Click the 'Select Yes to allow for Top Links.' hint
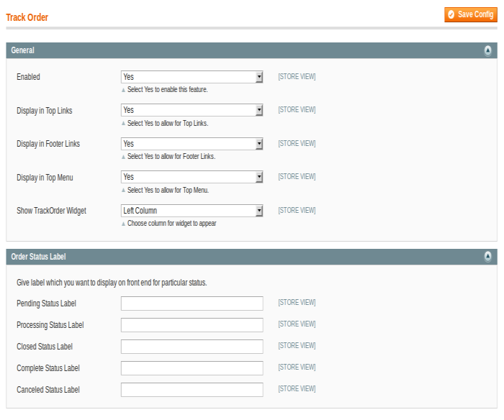504x420 pixels. (x=168, y=123)
